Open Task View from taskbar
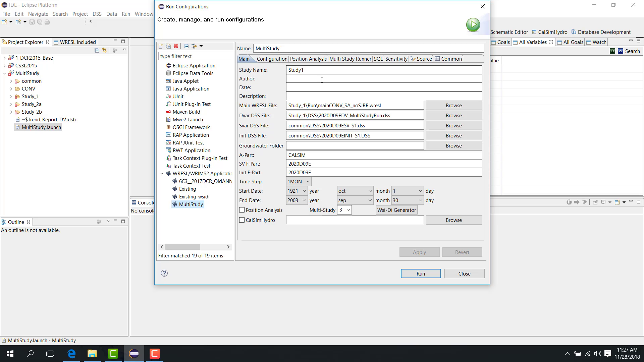Image resolution: width=644 pixels, height=362 pixels. (50, 354)
